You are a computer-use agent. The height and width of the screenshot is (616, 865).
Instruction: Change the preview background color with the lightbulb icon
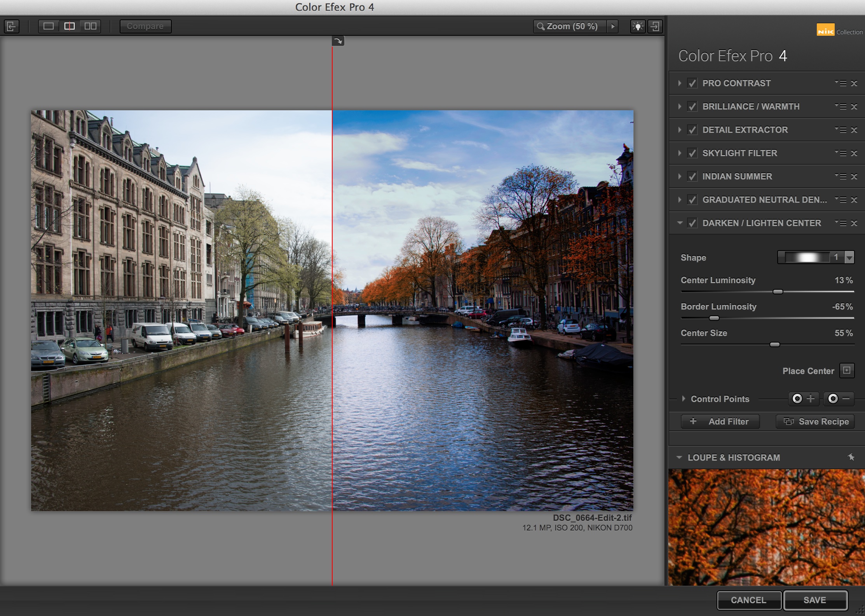click(x=638, y=26)
